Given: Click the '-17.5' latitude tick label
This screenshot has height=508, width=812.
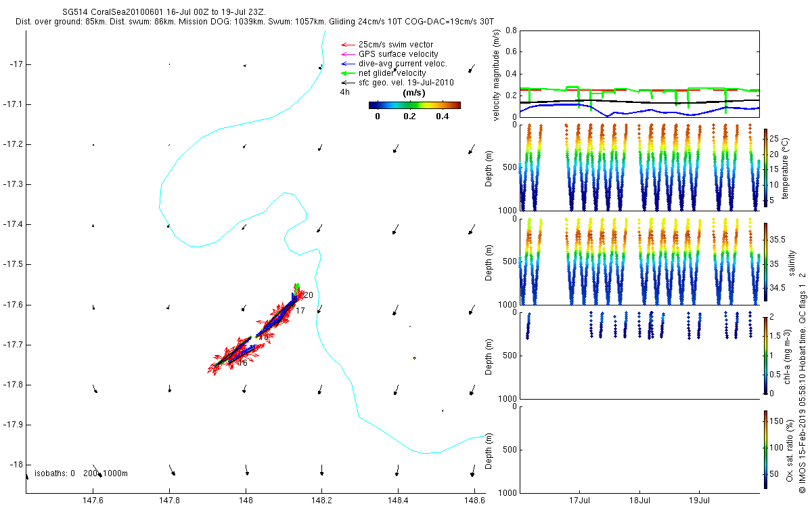Looking at the screenshot, I should pyautogui.click(x=13, y=264).
